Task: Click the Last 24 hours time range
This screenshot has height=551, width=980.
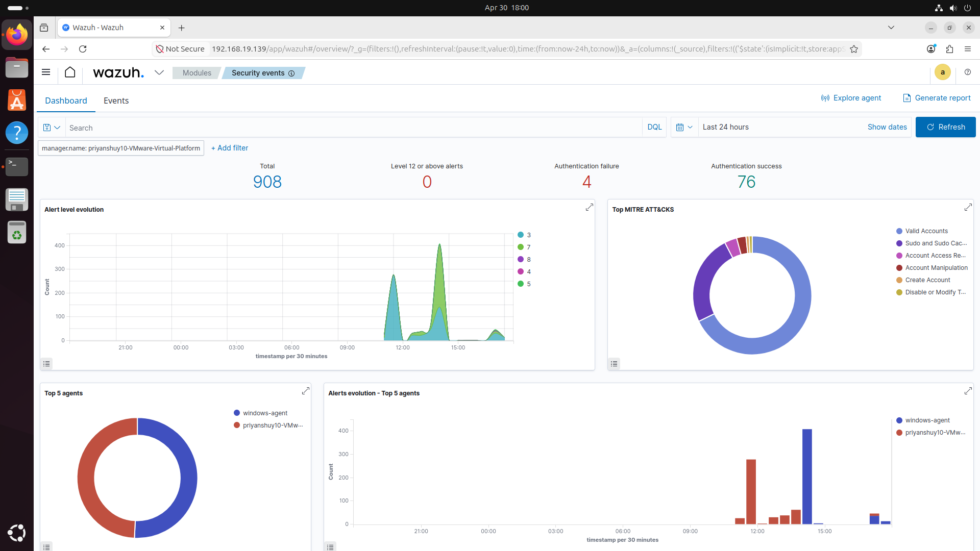Action: (725, 127)
